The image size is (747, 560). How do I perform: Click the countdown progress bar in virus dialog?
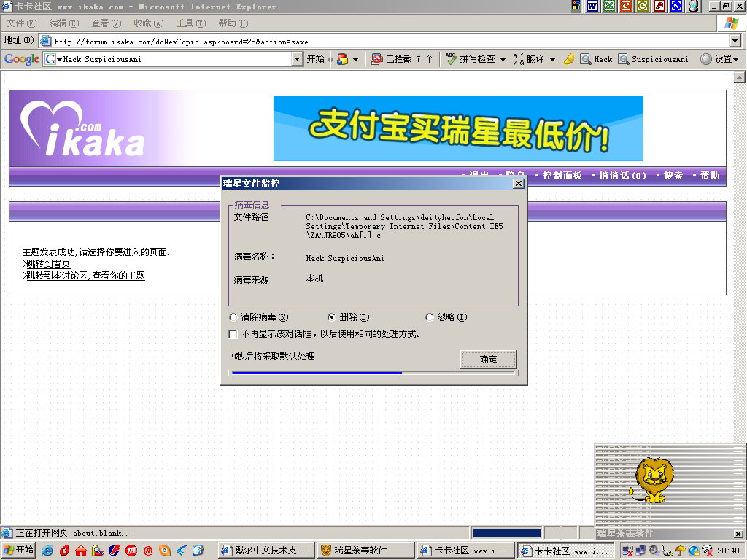tap(373, 373)
